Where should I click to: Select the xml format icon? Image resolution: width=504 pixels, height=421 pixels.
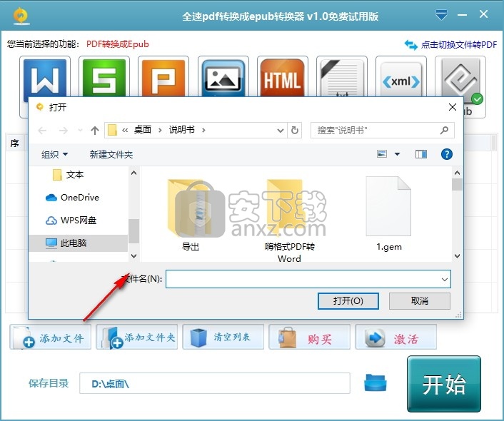click(400, 77)
